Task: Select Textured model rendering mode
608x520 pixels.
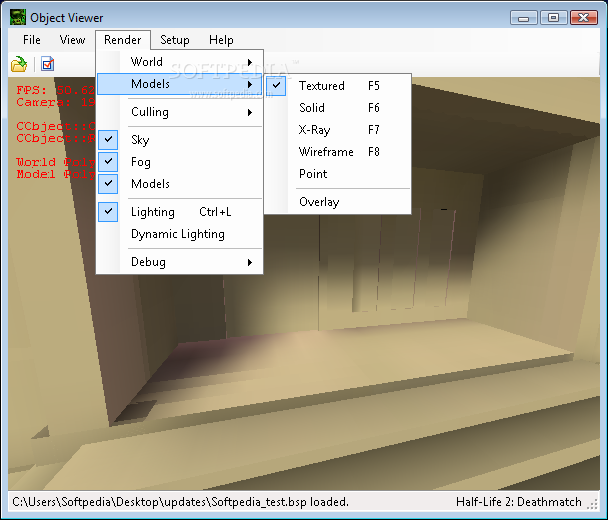Action: tap(338, 86)
